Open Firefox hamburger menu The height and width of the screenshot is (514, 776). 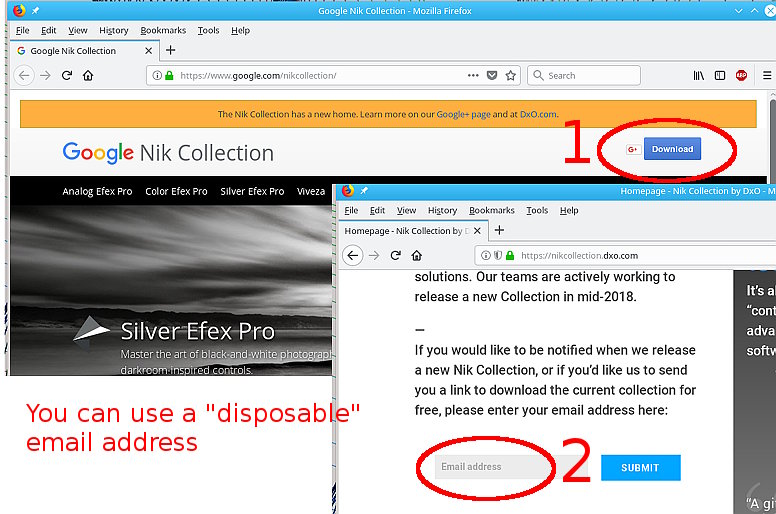pyautogui.click(x=767, y=76)
